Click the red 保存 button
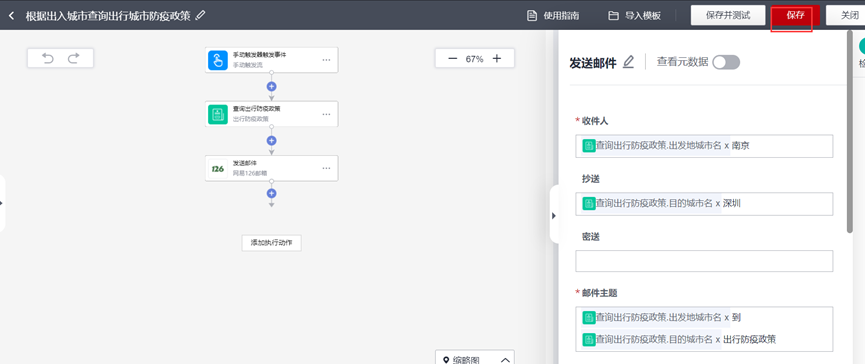Image resolution: width=865 pixels, height=364 pixels. [x=795, y=15]
